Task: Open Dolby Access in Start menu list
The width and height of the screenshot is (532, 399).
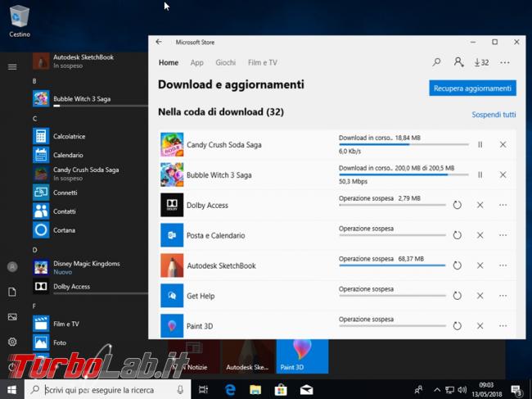Action: point(90,287)
